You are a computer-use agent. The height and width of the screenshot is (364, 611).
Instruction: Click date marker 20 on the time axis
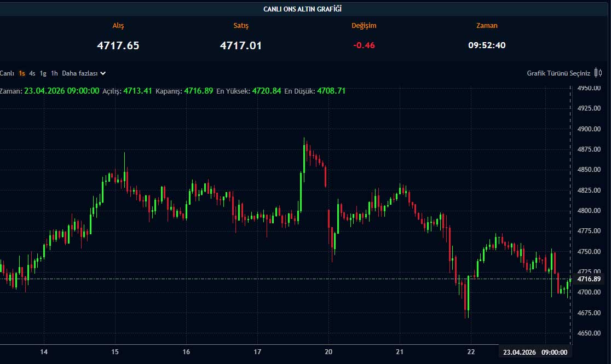click(328, 352)
